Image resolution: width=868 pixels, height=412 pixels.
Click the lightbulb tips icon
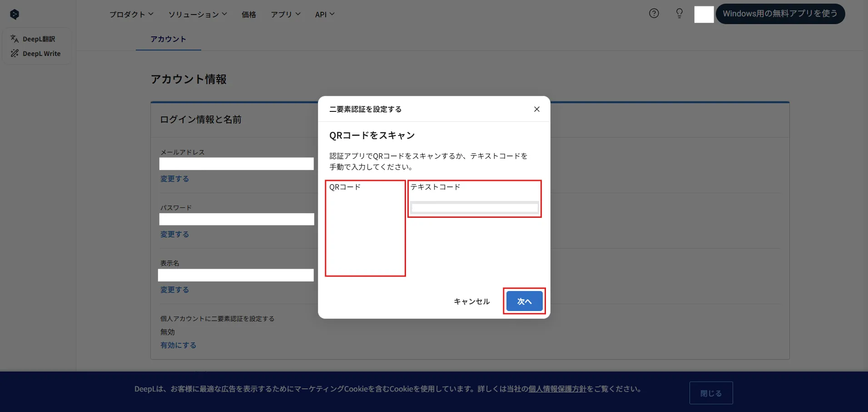tap(679, 13)
